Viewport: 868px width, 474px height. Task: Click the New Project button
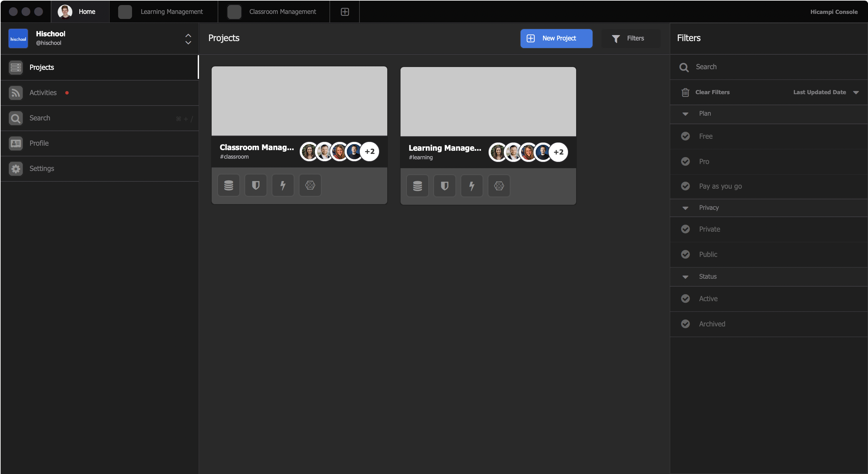[x=556, y=39]
